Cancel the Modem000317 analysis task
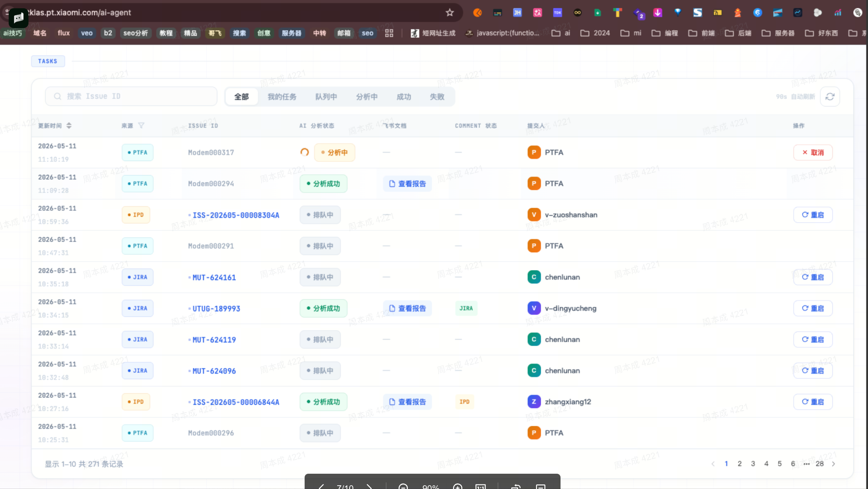The width and height of the screenshot is (868, 489). (x=813, y=152)
